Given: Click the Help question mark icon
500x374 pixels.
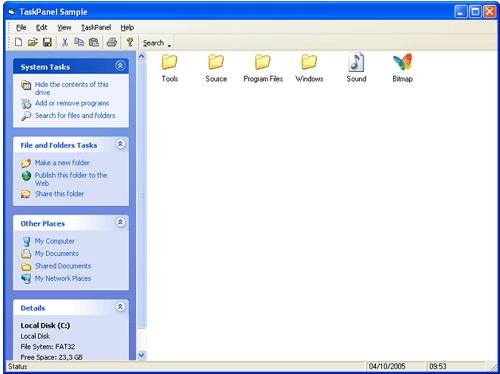Looking at the screenshot, I should [x=130, y=42].
